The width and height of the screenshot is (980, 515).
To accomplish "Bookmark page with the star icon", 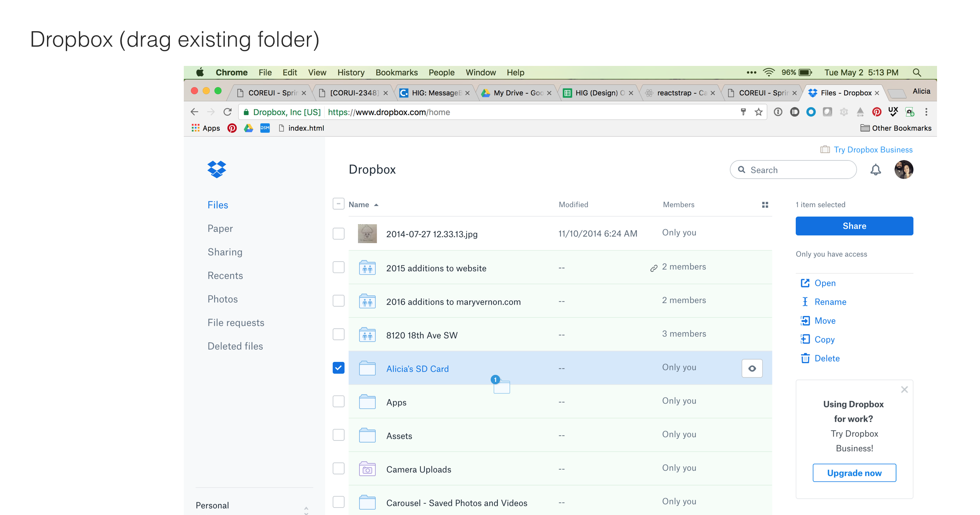I will (x=759, y=112).
